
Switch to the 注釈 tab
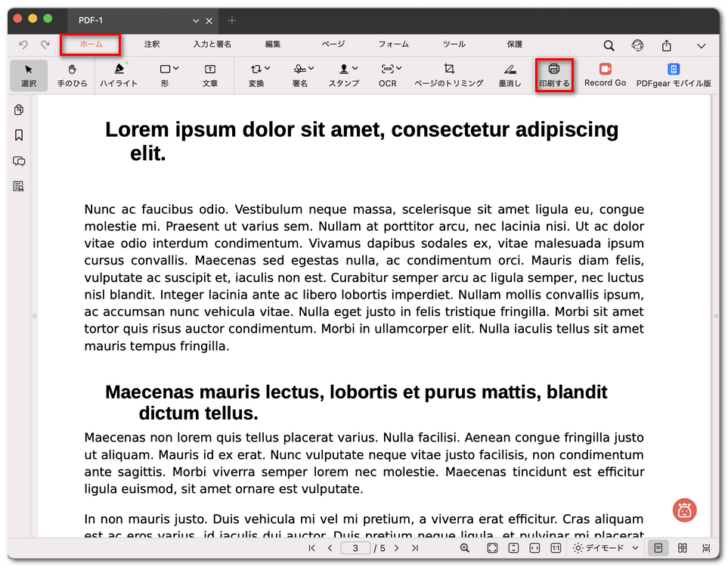point(152,45)
